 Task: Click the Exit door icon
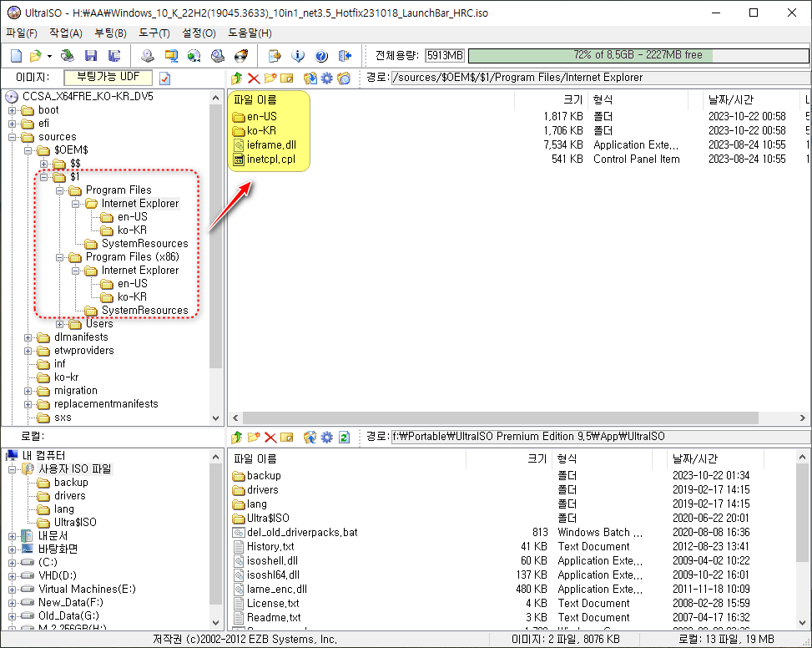(x=345, y=55)
